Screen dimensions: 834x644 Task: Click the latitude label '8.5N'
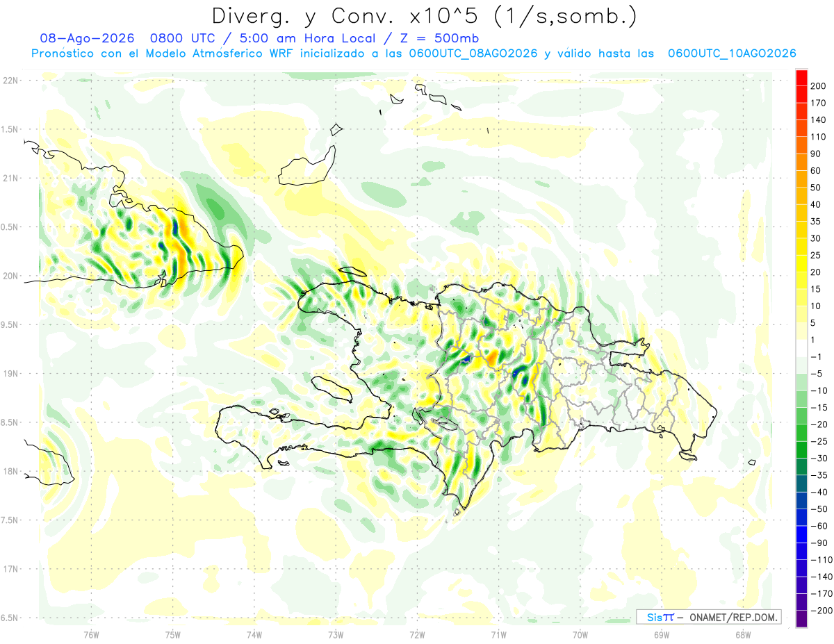(x=10, y=422)
